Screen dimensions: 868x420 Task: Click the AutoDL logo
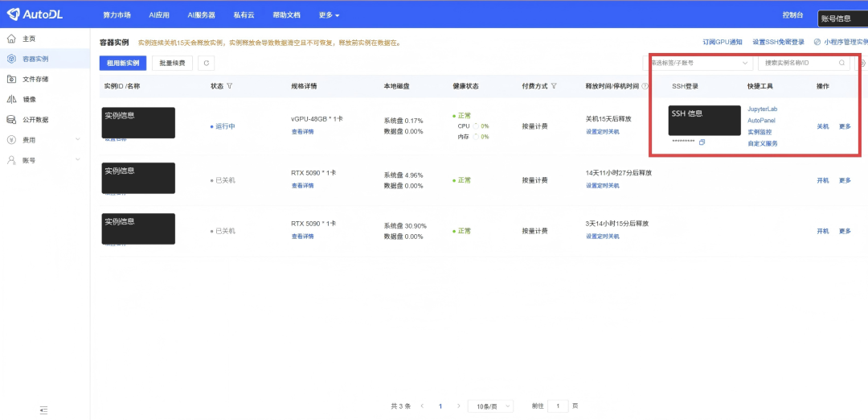(x=35, y=14)
